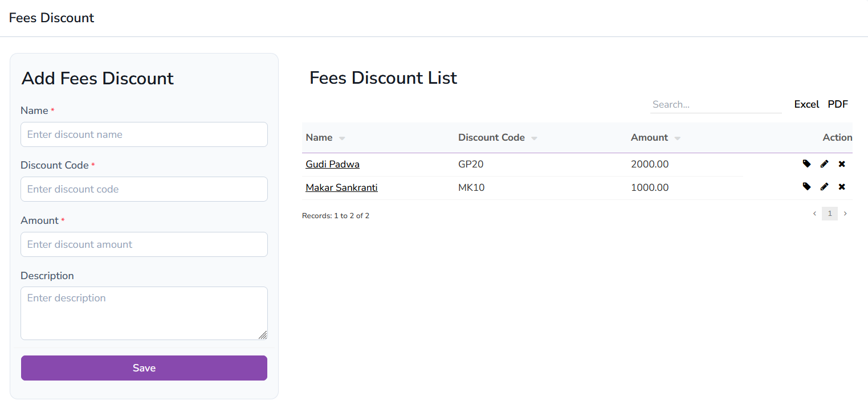Save the new fees discount

coord(144,367)
